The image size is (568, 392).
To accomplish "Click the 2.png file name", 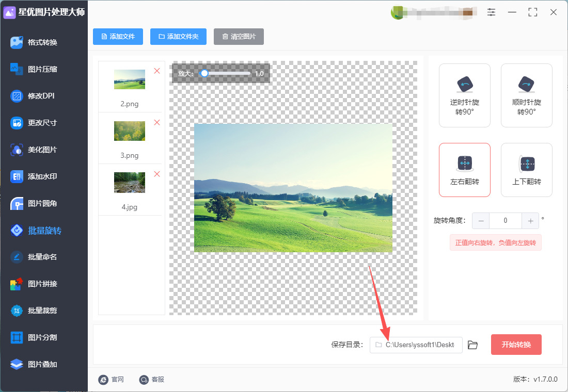I will tap(129, 104).
